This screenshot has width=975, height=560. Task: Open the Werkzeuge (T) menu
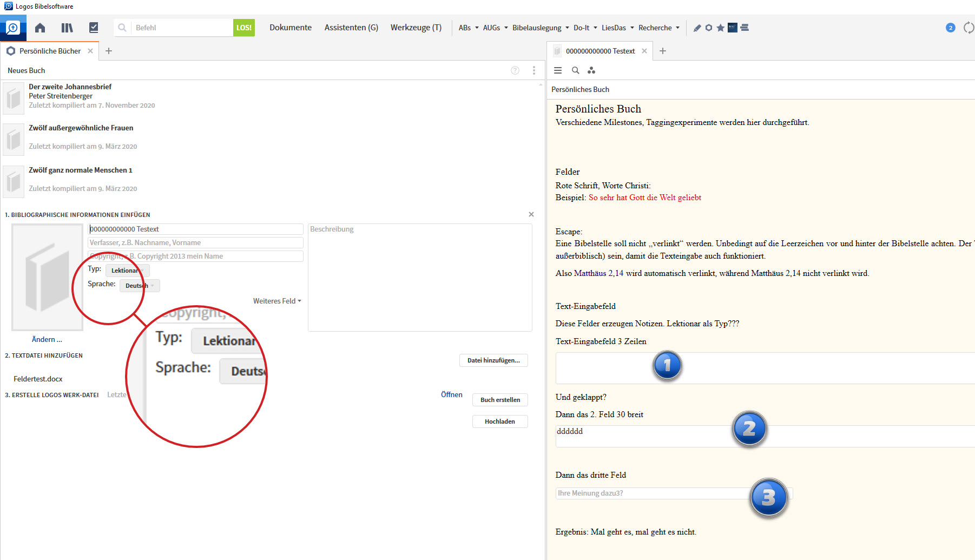tap(416, 28)
